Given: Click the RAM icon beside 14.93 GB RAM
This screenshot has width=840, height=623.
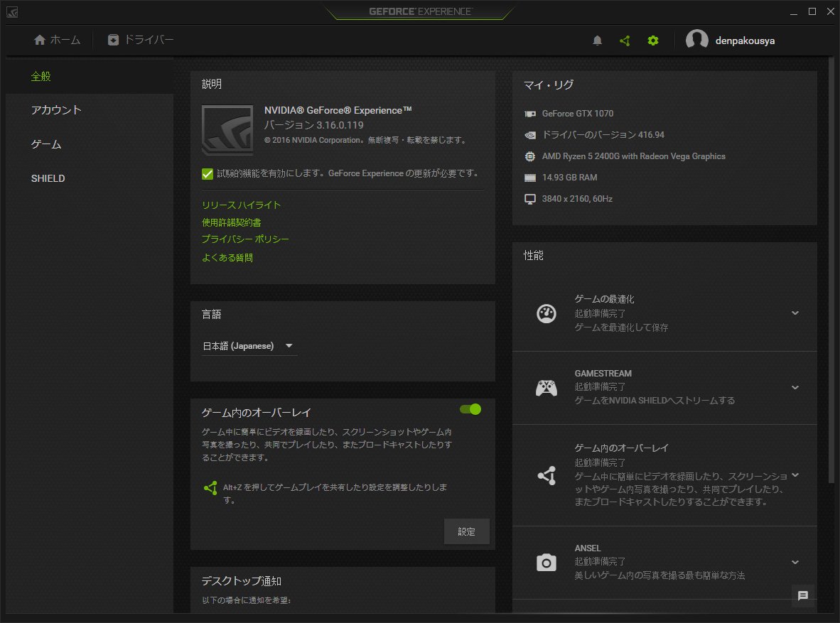Looking at the screenshot, I should pos(530,178).
